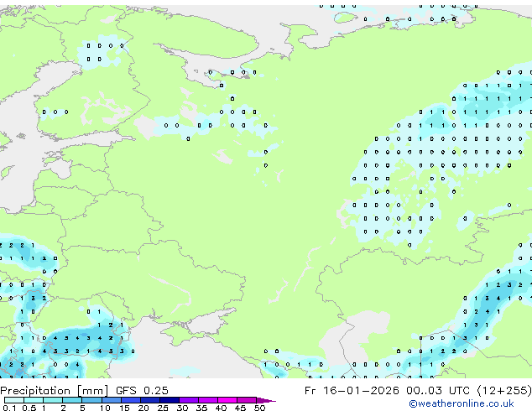Screen dimensions: 532x411
Task: Pick the 5–10 mm legend swatch
Action: point(91,400)
